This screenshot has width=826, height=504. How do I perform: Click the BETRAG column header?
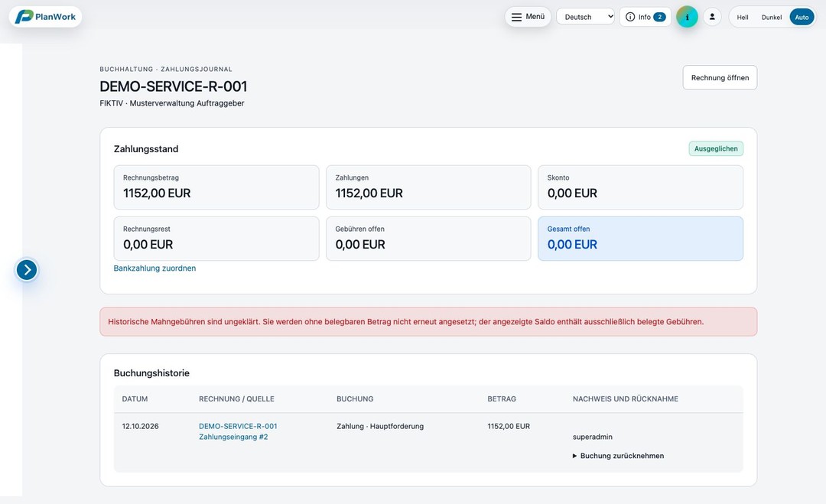502,398
